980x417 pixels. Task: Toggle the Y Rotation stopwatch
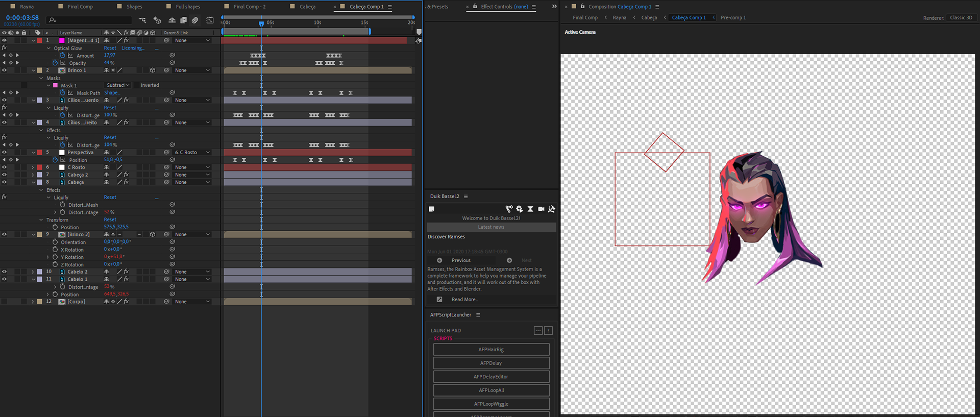pyautogui.click(x=55, y=257)
